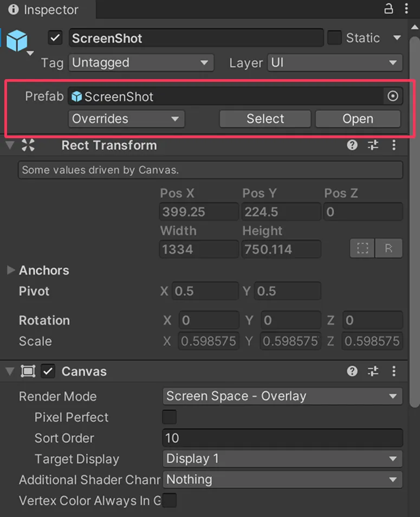Open Rect Transform help icon
Screen dimensions: 420x517
coord(352,145)
